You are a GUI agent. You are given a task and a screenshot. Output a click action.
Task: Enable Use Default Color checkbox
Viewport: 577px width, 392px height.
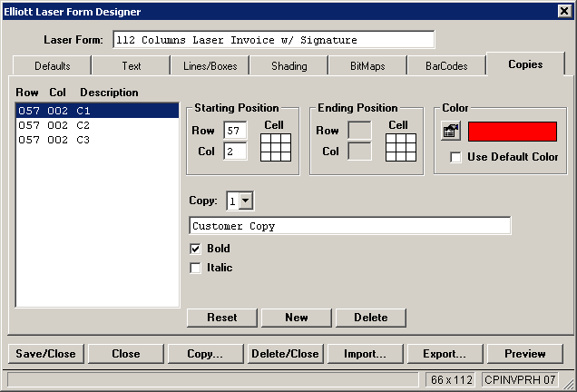click(455, 157)
